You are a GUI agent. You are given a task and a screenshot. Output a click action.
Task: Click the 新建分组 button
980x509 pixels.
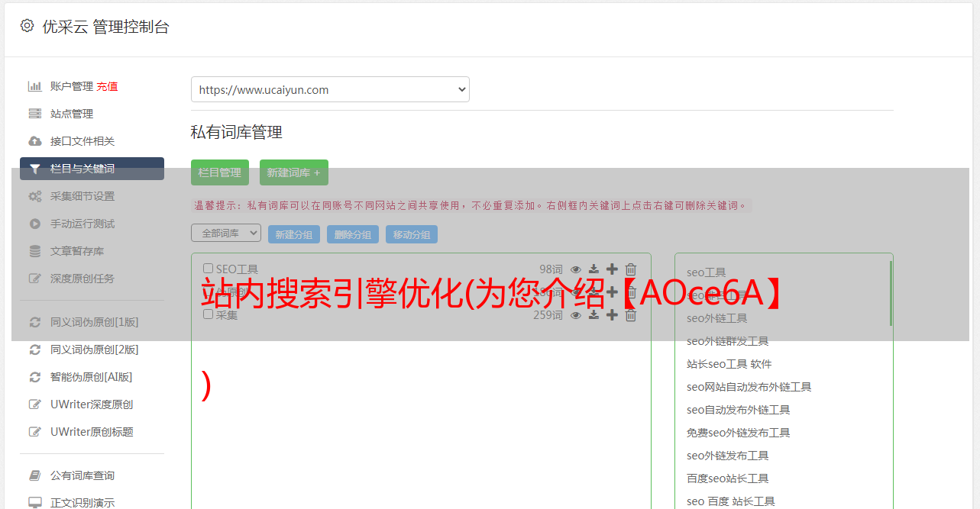(294, 234)
